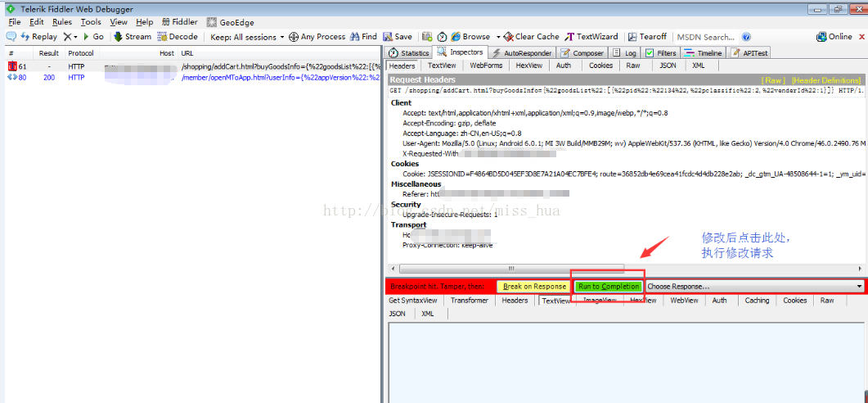Switch to the AutoResponder tab
This screenshot has width=868, height=403.
pyautogui.click(x=522, y=52)
